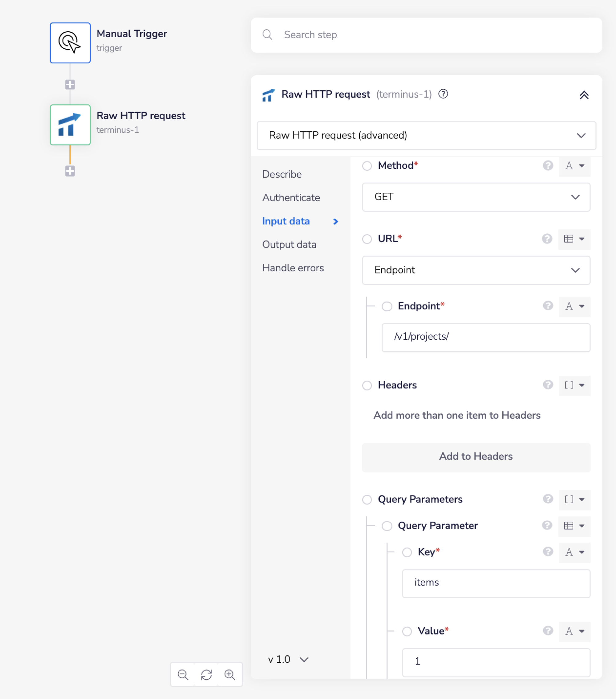
Task: Collapse the Raw HTTP request panel
Action: point(584,95)
